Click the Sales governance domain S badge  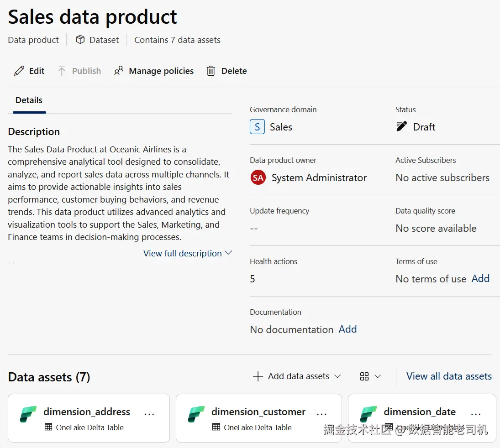(258, 127)
